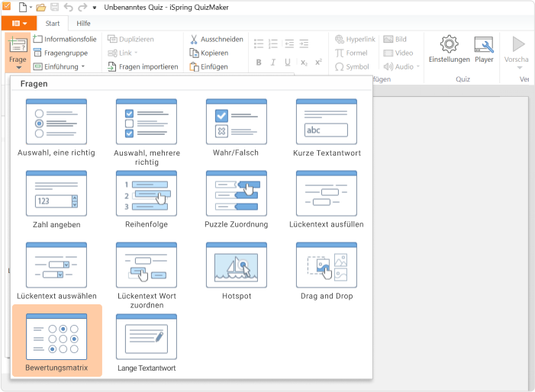This screenshot has width=535, height=392.
Task: Select the Lückentext ausfüllen question type
Action: pos(327,200)
